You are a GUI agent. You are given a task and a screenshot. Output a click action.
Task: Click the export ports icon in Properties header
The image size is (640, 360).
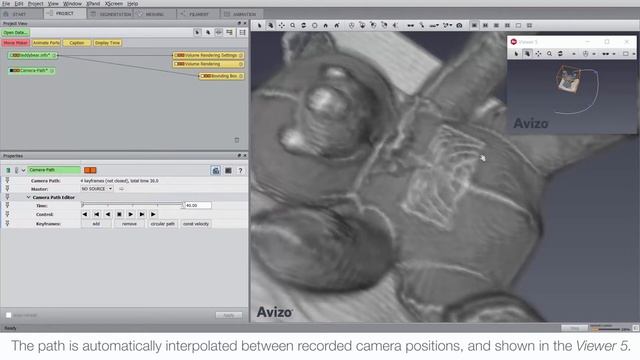click(x=216, y=170)
